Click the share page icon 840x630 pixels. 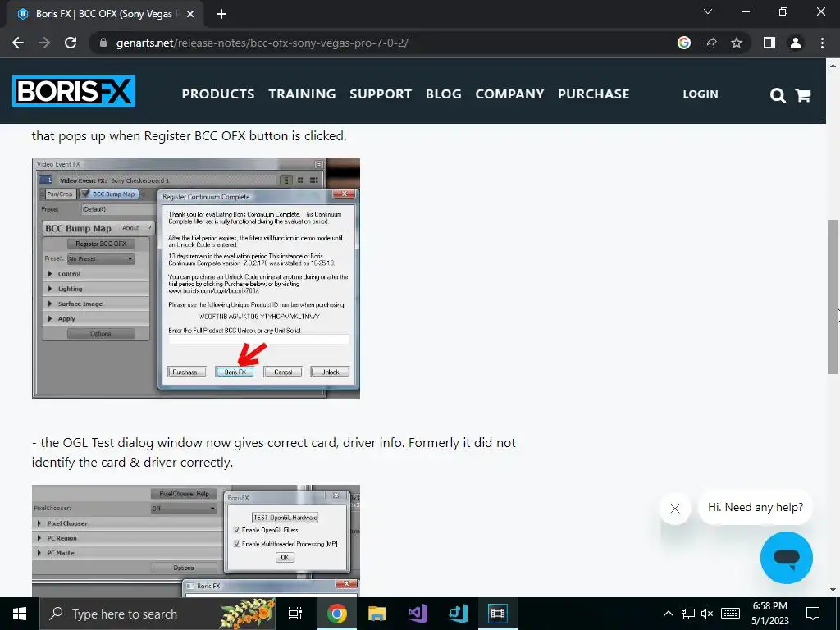tap(710, 43)
